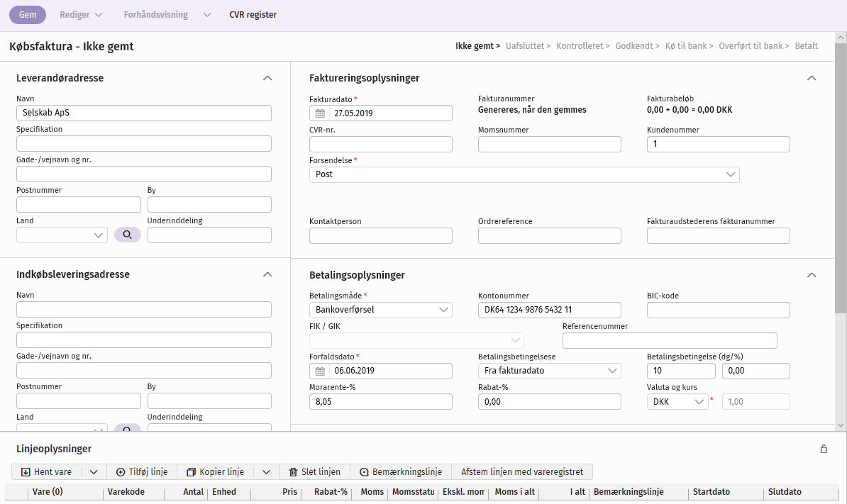The width and height of the screenshot is (847, 504).
Task: Open the Betalingsmåde dropdown
Action: (381, 310)
